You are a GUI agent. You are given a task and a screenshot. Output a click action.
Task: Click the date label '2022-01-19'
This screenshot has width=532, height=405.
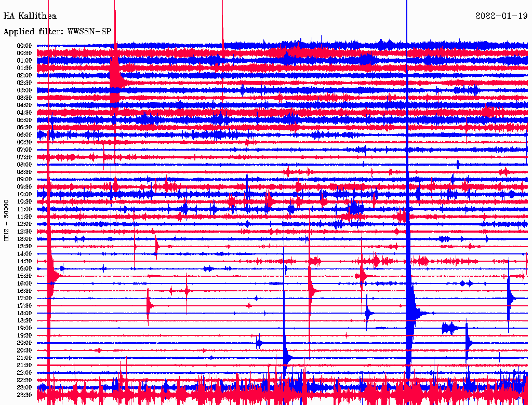(x=501, y=16)
